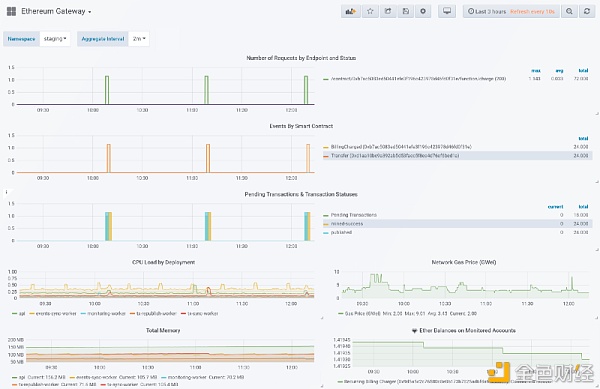The image size is (600, 389).
Task: Open Network Gas Price (GWei) panel menu
Action: pyautogui.click(x=464, y=262)
